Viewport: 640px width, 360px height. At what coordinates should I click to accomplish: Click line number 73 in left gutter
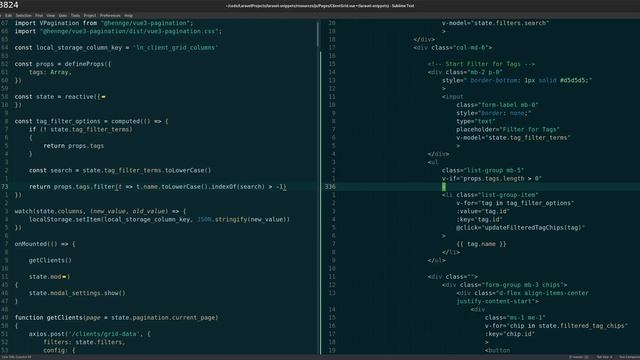pyautogui.click(x=5, y=187)
